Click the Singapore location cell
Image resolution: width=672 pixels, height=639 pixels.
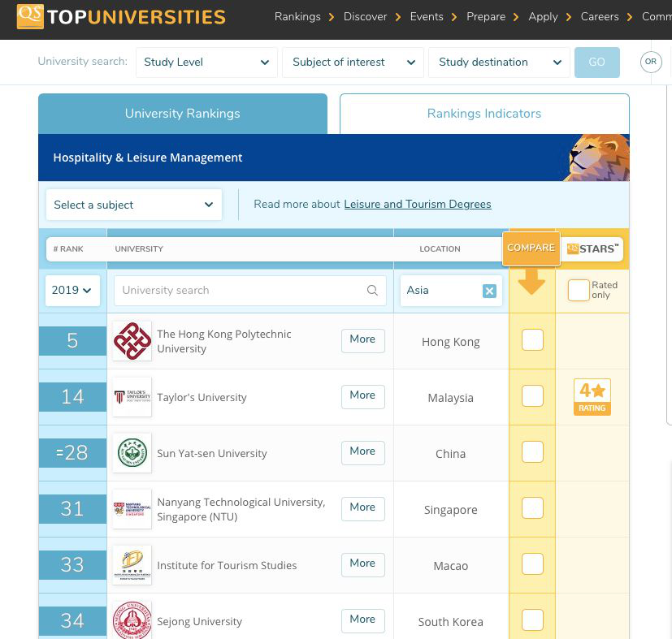[x=450, y=510]
